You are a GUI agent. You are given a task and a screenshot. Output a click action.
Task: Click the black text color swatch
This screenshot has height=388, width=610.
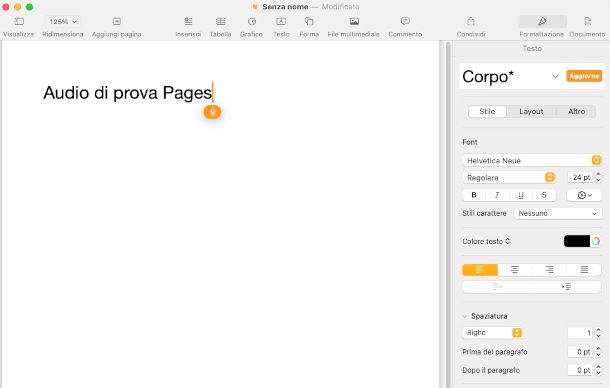577,241
